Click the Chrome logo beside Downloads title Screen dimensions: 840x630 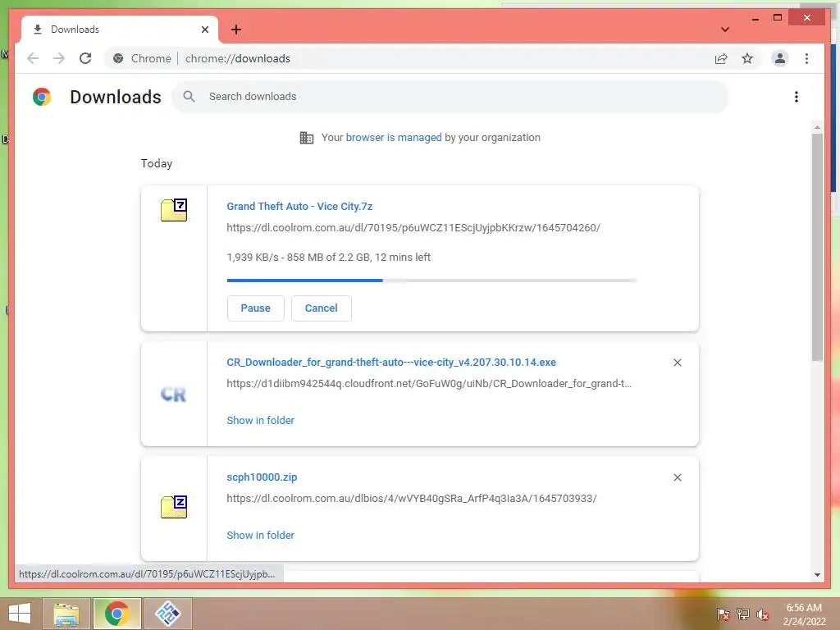click(42, 97)
